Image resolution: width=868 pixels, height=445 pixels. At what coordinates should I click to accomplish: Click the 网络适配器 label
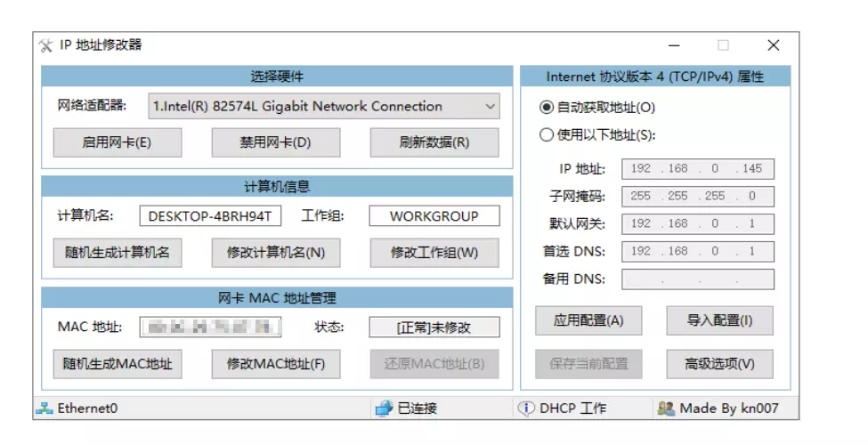pos(92,105)
